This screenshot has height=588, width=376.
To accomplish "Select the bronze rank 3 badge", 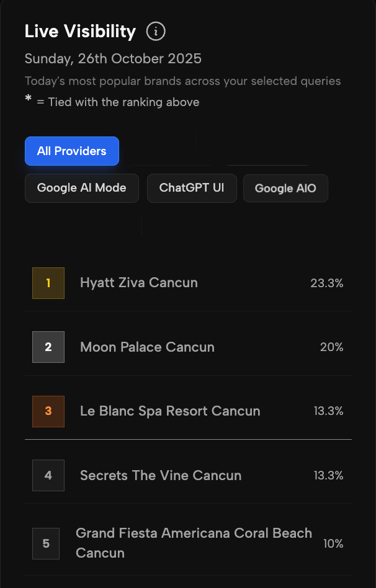I will coord(48,411).
